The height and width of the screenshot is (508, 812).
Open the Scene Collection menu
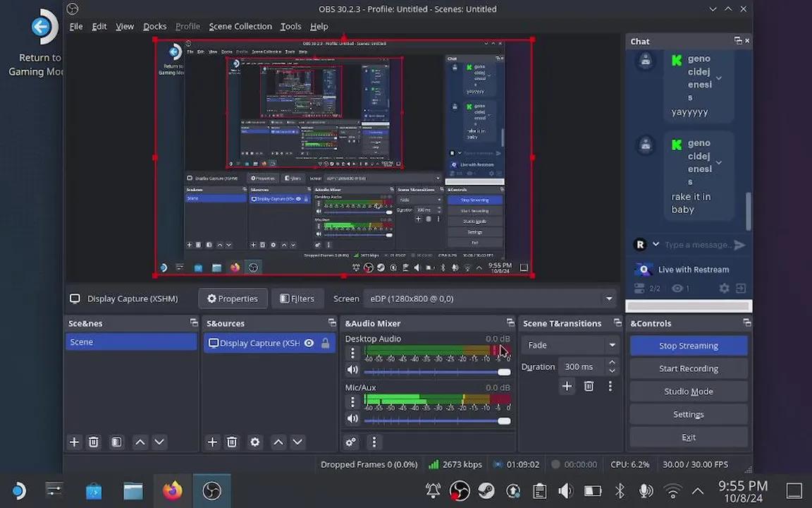click(x=240, y=26)
